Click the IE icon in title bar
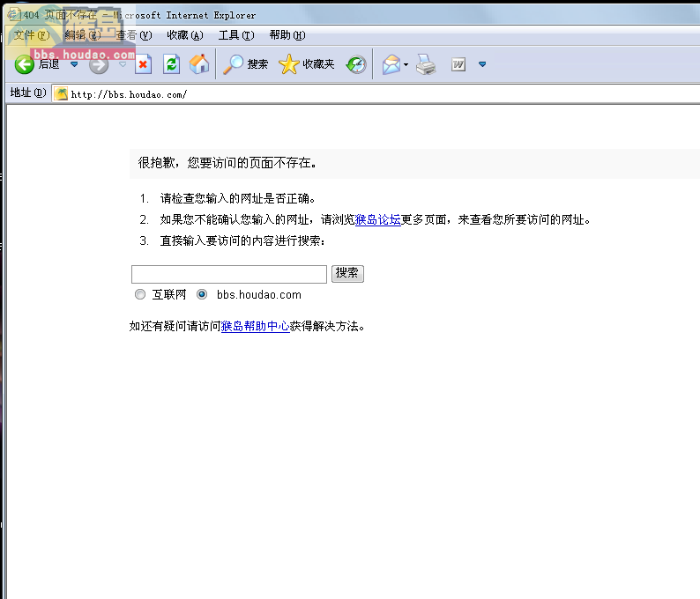 pos(14,15)
